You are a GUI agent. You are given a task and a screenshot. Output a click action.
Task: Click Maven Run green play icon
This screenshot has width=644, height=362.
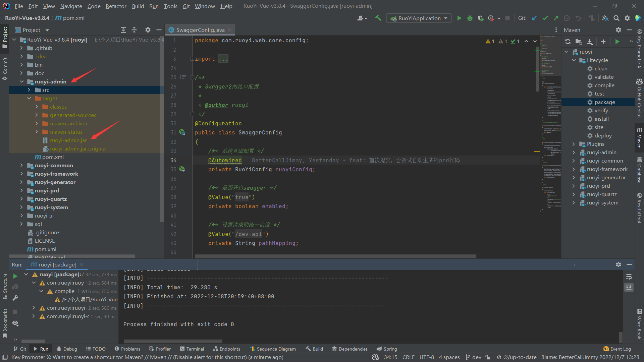(x=618, y=42)
